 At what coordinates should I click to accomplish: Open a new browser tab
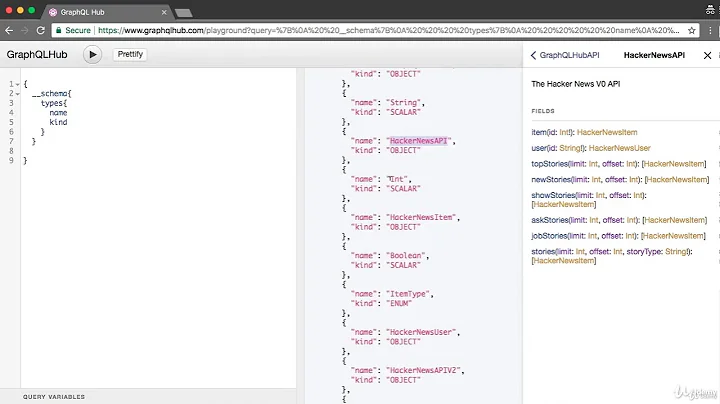click(x=184, y=13)
